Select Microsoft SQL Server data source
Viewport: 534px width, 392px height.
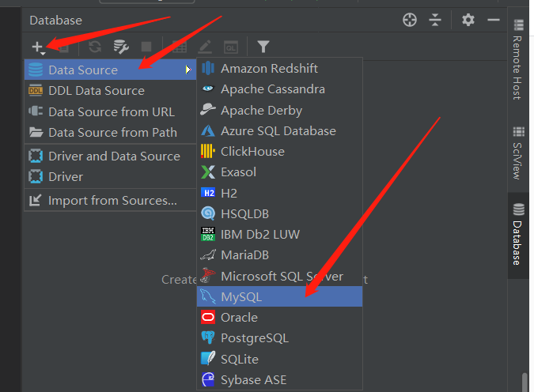pyautogui.click(x=279, y=276)
